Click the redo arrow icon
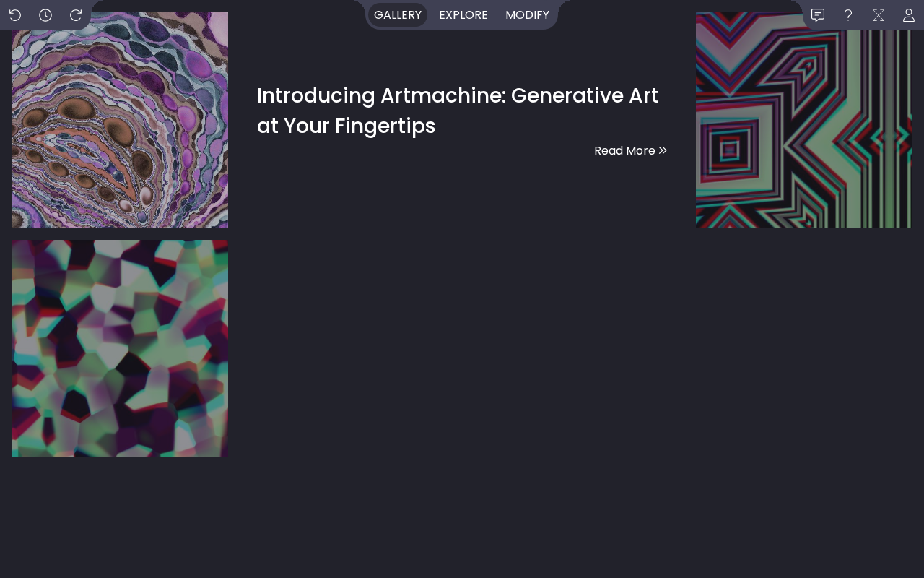Image resolution: width=924 pixels, height=578 pixels. tap(76, 15)
